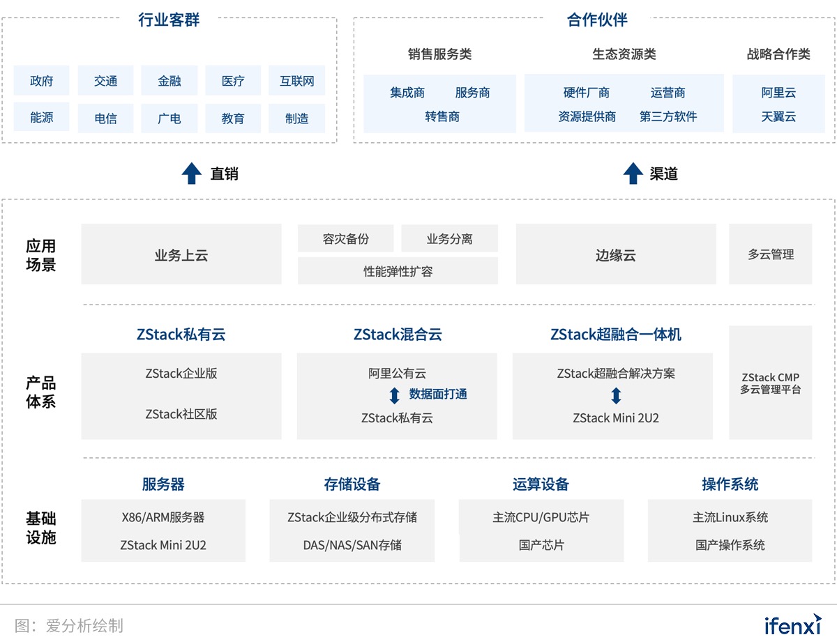Click 集成商 partner text
Screen dimensions: 837x644
(x=407, y=93)
